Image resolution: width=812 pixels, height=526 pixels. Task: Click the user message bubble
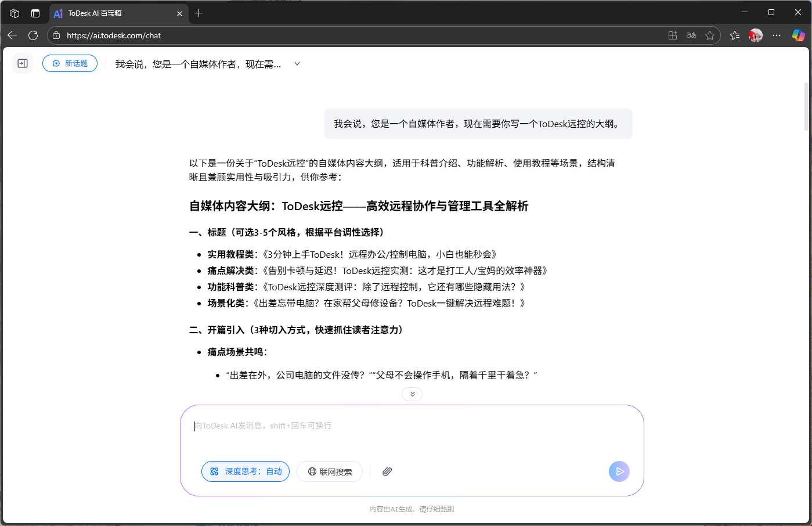pyautogui.click(x=478, y=124)
